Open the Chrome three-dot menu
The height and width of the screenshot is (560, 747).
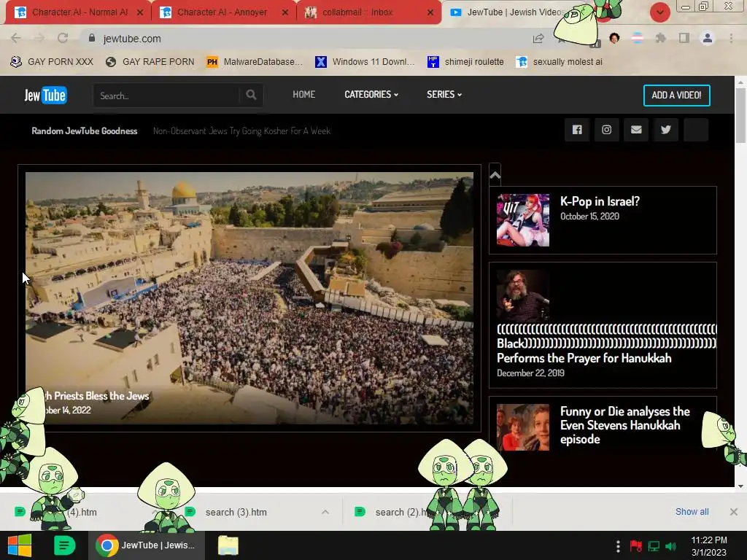(731, 38)
